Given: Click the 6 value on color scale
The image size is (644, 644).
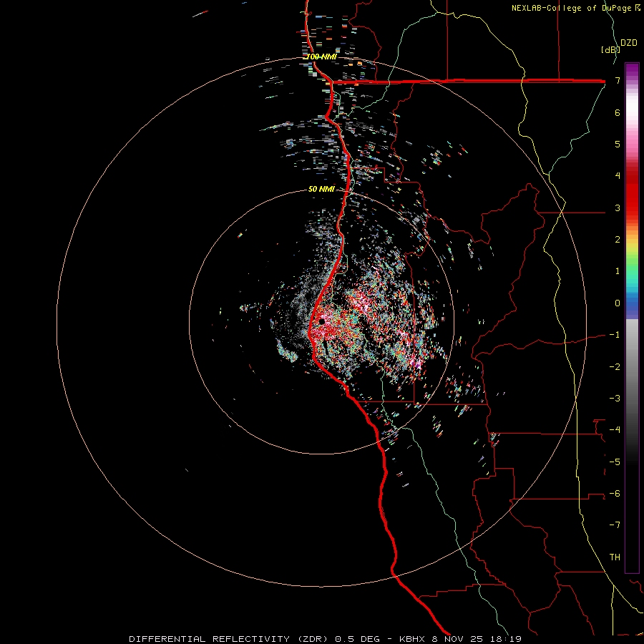Looking at the screenshot, I should pyautogui.click(x=618, y=112).
